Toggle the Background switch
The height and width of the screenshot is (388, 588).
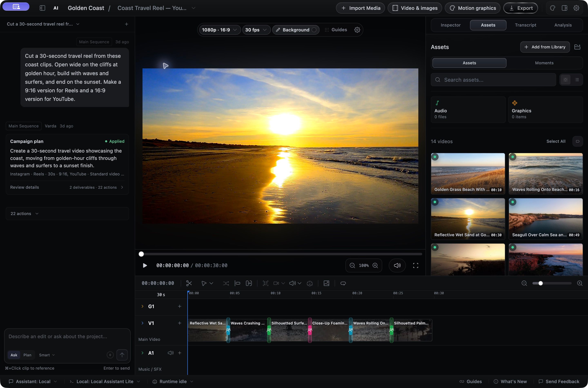(x=314, y=30)
